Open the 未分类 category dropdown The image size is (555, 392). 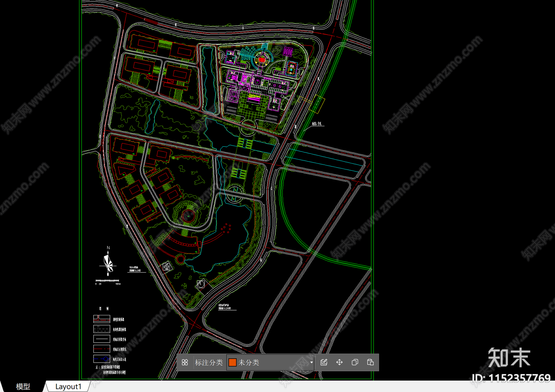click(271, 363)
